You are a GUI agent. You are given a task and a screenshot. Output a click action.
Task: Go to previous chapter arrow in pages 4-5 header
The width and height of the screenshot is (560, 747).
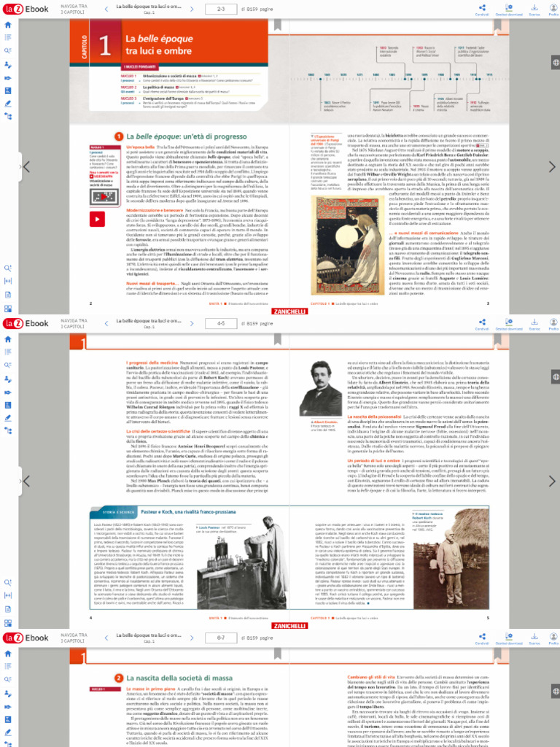[106, 323]
